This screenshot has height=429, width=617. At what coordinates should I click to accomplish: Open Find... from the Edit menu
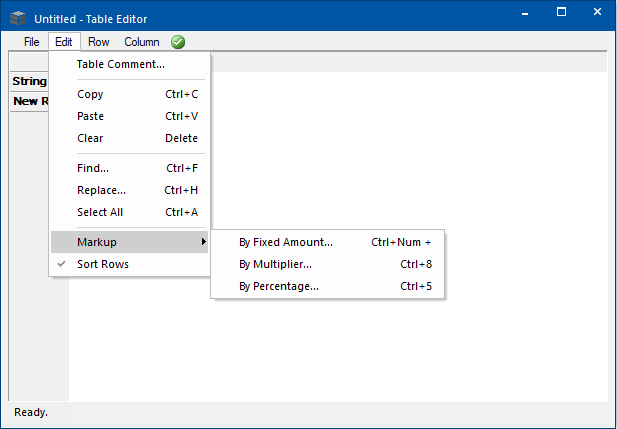click(129, 168)
